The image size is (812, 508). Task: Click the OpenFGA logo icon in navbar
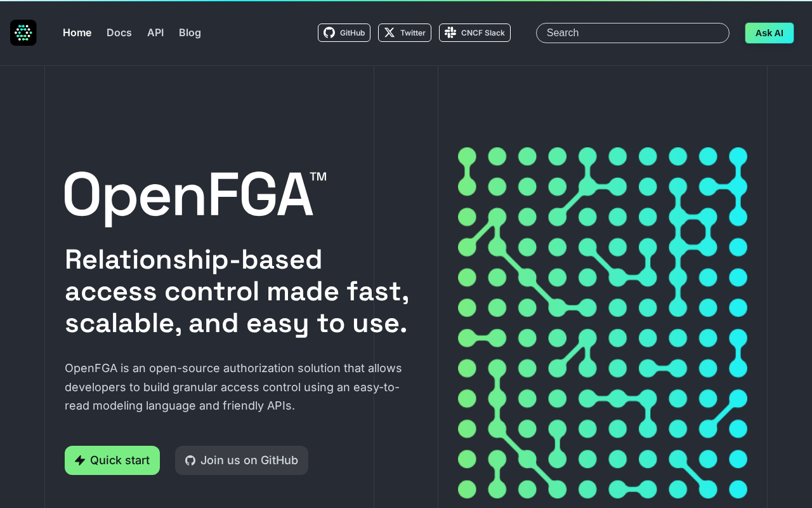point(23,32)
